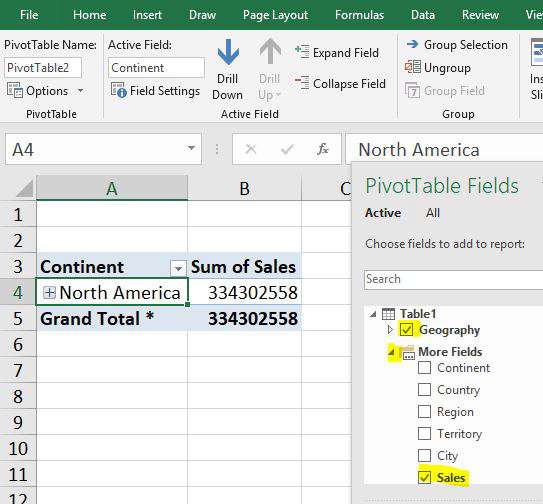Switch to the Draw ribbon tab

(202, 15)
